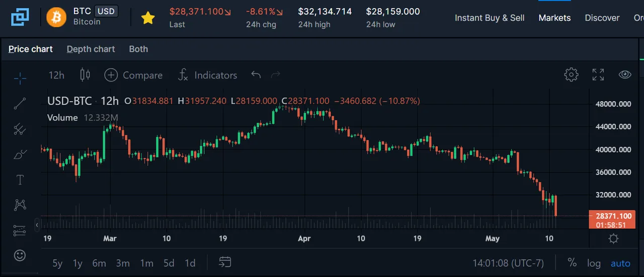The height and width of the screenshot is (277, 644).
Task: Select the brush drawing tool
Action: click(x=20, y=154)
